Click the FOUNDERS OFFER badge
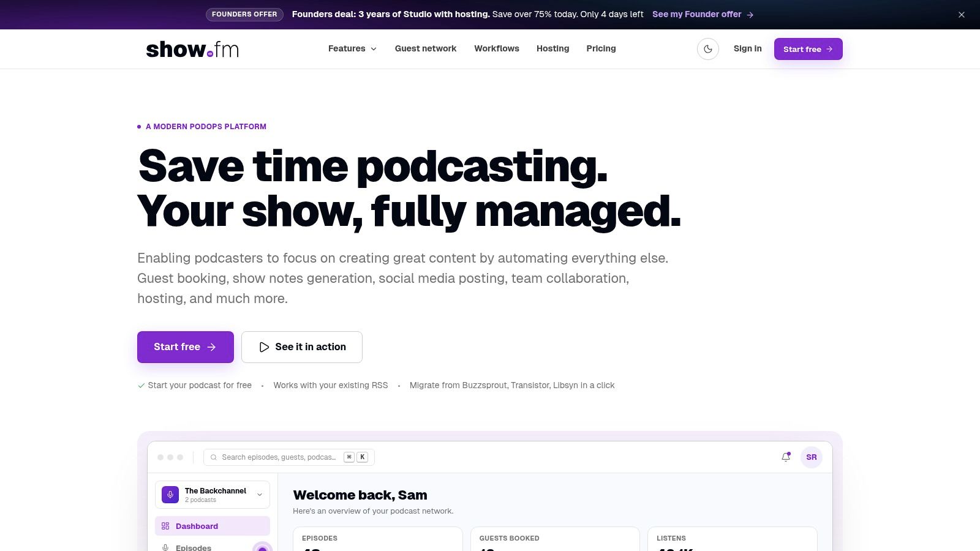This screenshot has height=551, width=980. point(244,14)
